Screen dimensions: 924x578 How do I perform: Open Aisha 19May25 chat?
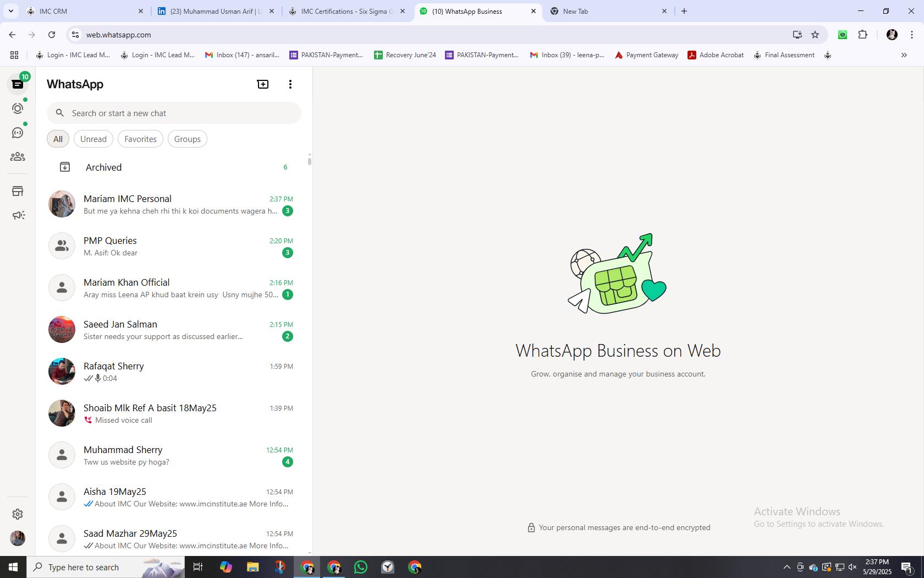(x=174, y=497)
